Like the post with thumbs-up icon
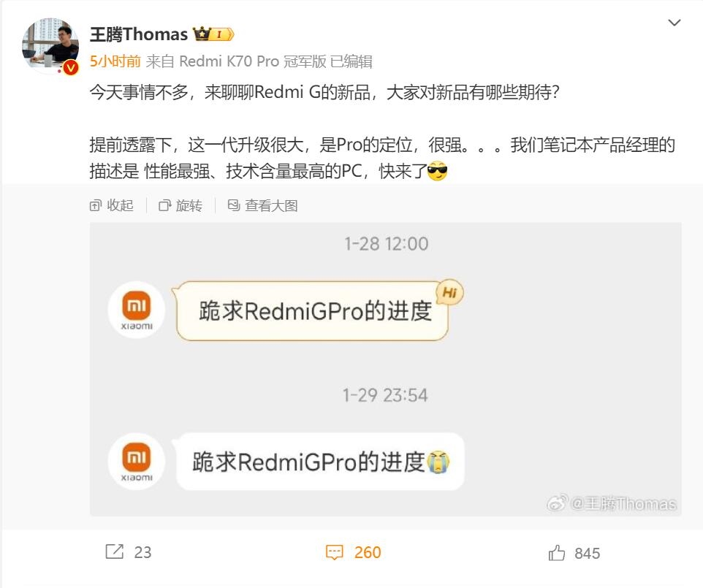 point(556,553)
